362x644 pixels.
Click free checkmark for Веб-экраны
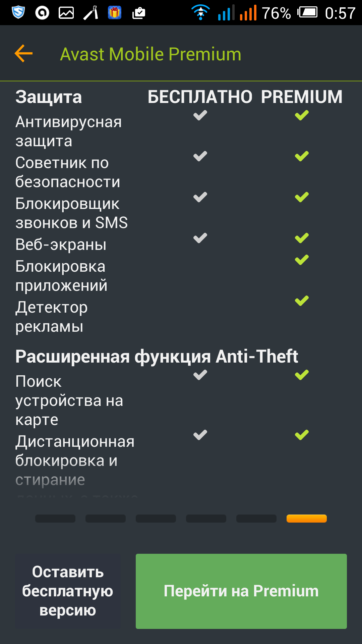pos(200,238)
